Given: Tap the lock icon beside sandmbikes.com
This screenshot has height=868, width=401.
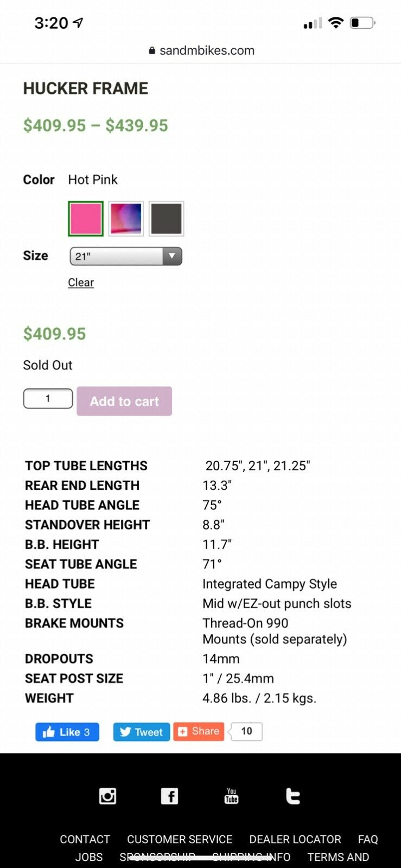Looking at the screenshot, I should pyautogui.click(x=152, y=50).
